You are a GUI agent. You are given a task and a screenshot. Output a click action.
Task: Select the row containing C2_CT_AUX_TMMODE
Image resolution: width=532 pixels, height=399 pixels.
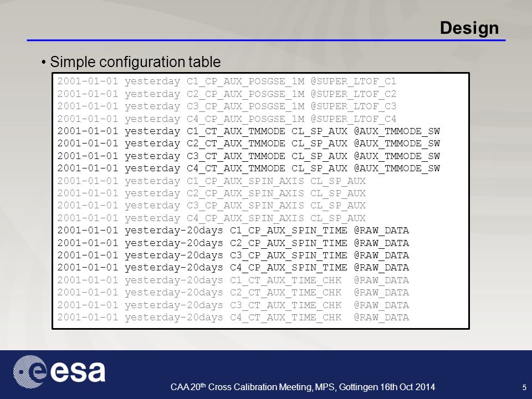[x=248, y=144]
